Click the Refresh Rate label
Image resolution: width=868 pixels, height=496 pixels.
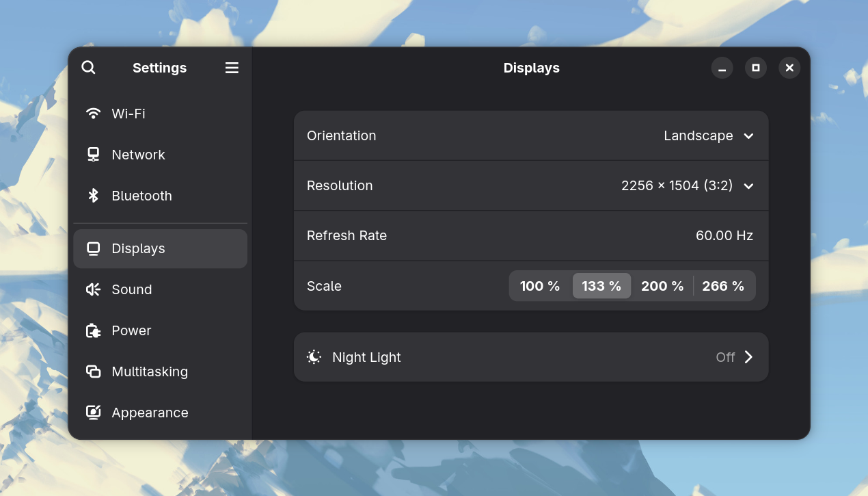[x=347, y=235]
